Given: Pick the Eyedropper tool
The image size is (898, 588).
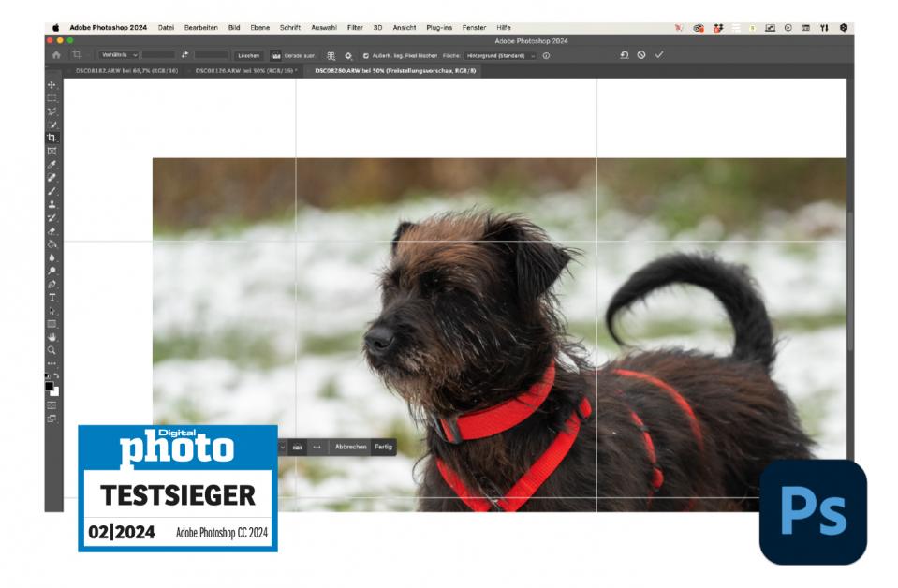Looking at the screenshot, I should coord(52,164).
